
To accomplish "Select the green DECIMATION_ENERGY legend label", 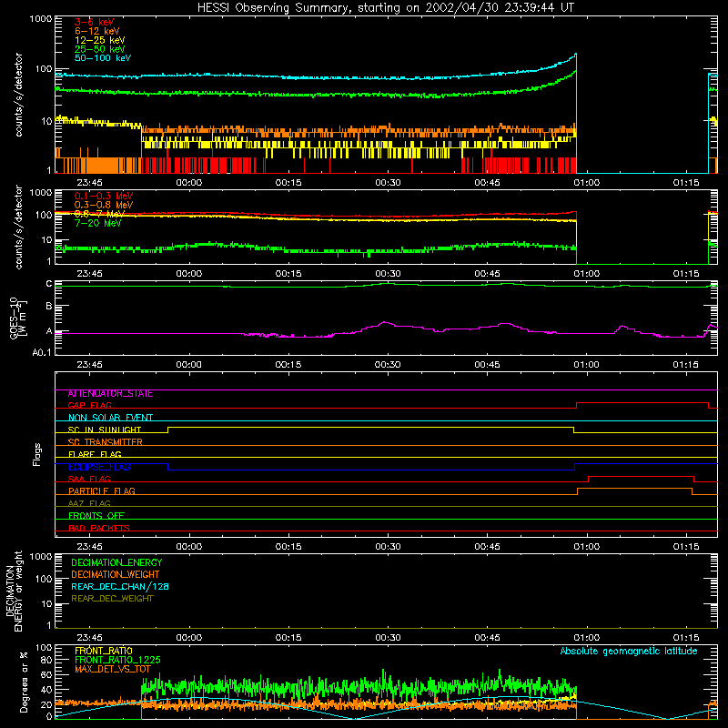I will pos(116,562).
